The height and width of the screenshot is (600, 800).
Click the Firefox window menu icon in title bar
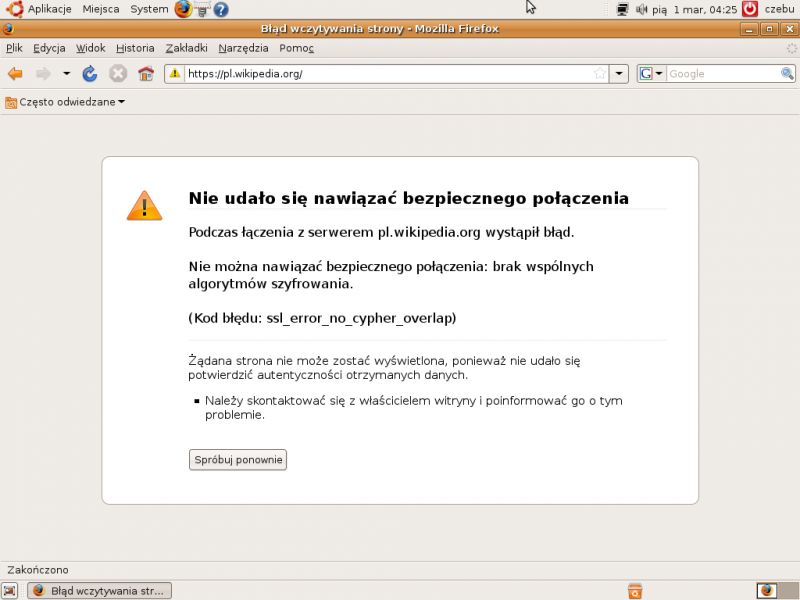point(8,29)
